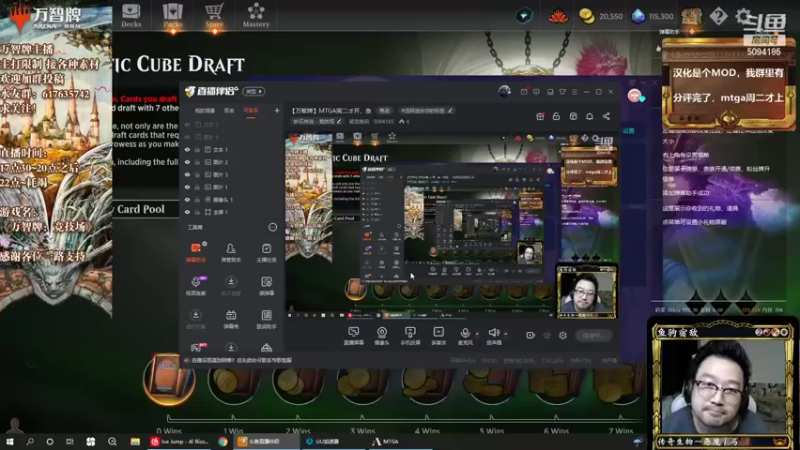The width and height of the screenshot is (800, 450).
Task: Select the highlighted third scene tab
Action: [x=251, y=110]
